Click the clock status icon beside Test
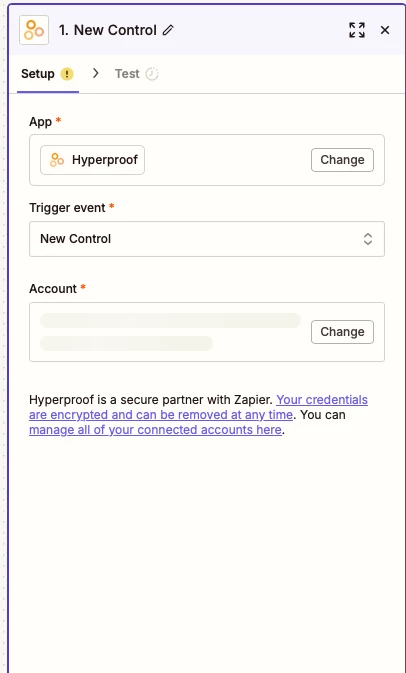The width and height of the screenshot is (406, 673). 152,74
